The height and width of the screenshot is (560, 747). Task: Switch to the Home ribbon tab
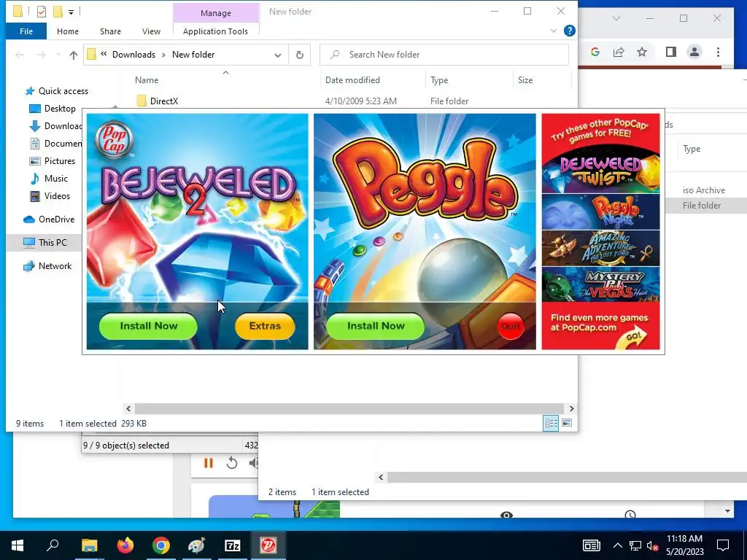[68, 31]
